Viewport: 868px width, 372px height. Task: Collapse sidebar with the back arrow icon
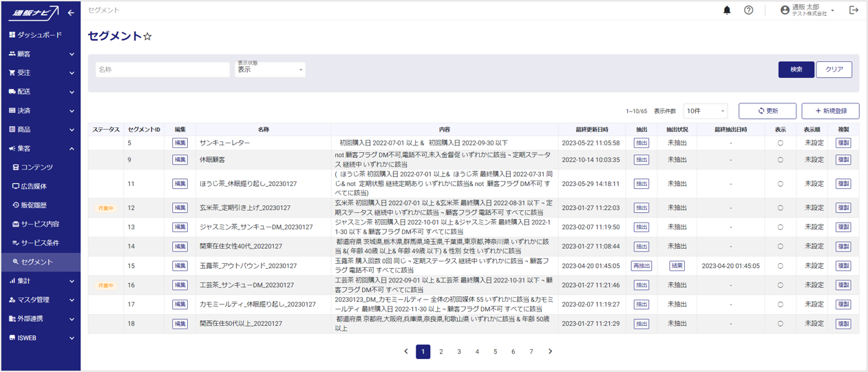71,12
